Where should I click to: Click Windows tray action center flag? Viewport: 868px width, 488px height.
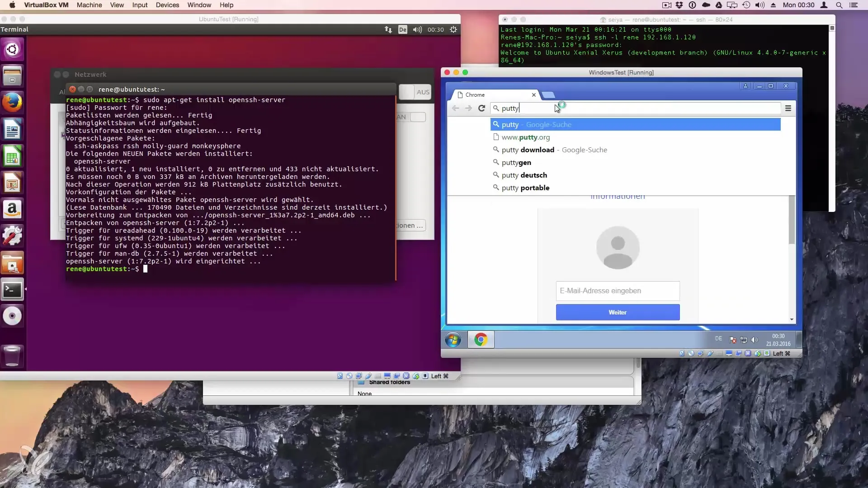coord(733,340)
